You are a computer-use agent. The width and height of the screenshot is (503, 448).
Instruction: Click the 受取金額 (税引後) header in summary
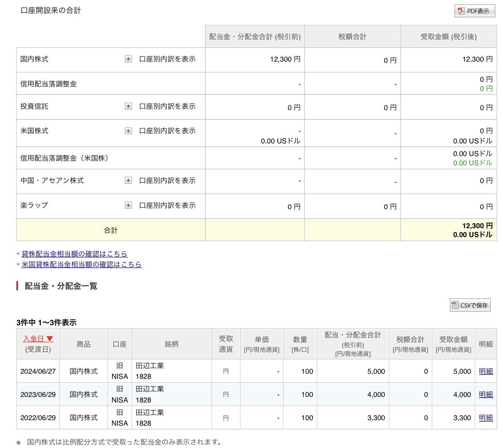tap(449, 37)
